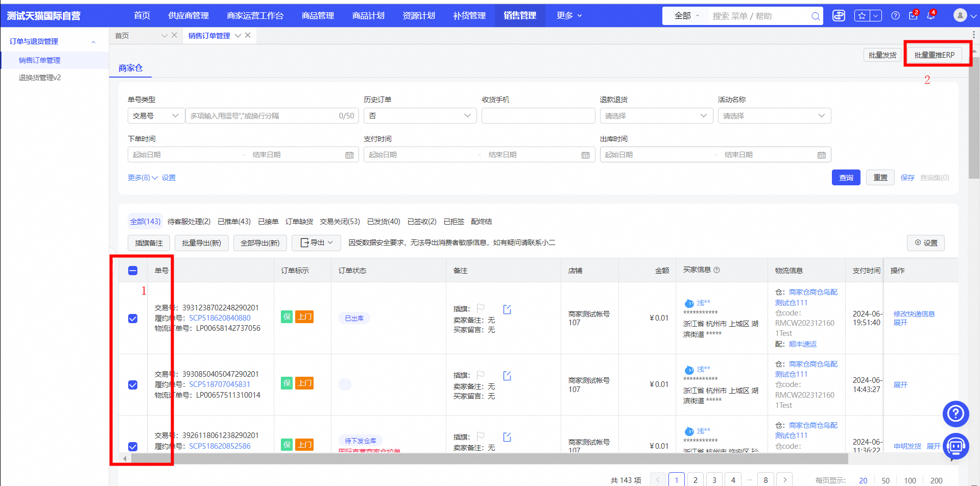Click the buyer info help icon in table header
The image size is (980, 486).
pyautogui.click(x=716, y=270)
